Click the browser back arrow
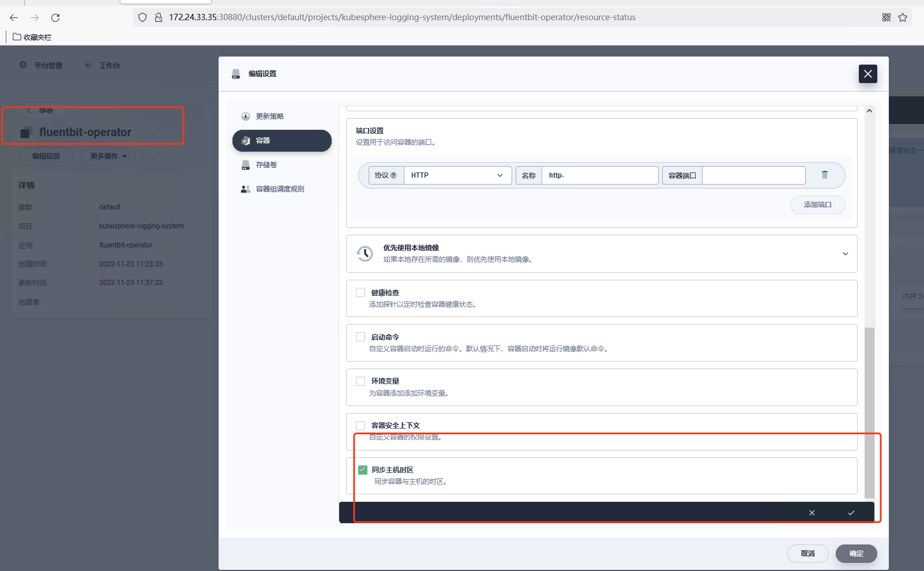Image resolution: width=924 pixels, height=571 pixels. [x=13, y=17]
